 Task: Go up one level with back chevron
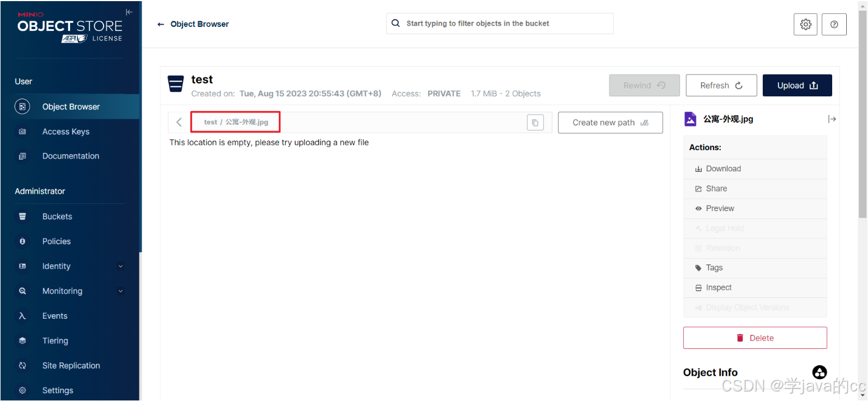179,122
